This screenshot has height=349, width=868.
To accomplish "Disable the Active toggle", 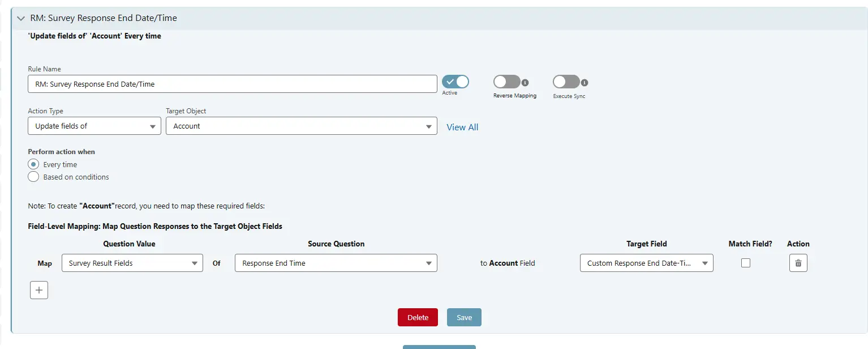I will coord(455,81).
